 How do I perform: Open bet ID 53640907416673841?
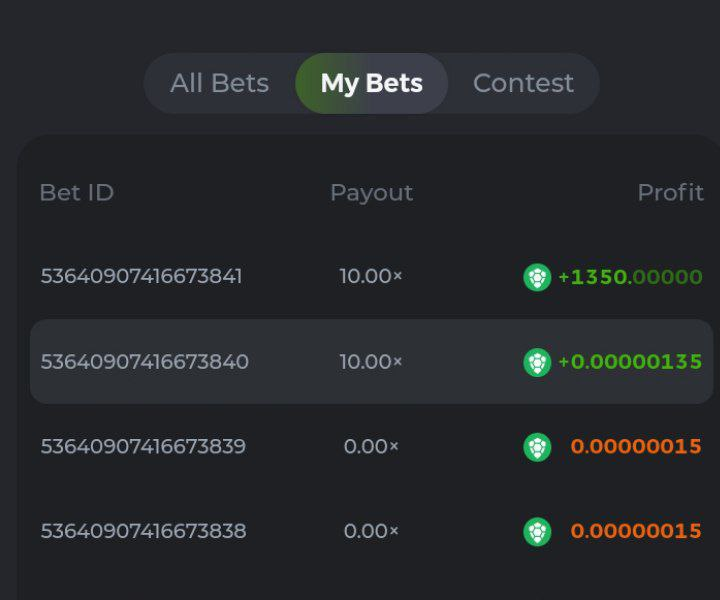141,276
